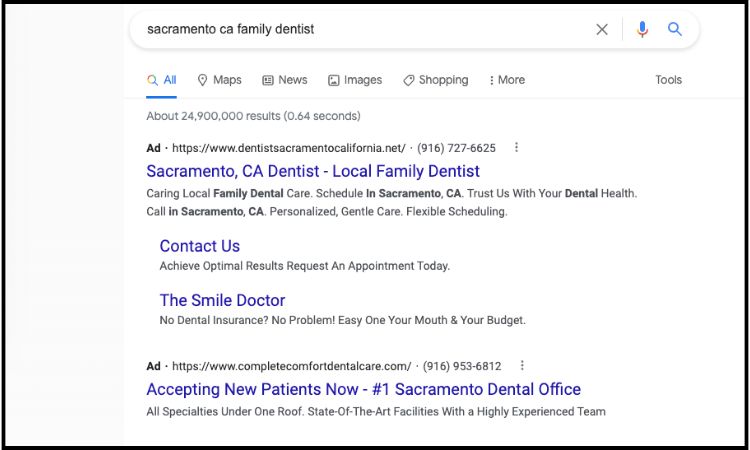750x450 pixels.
Task: Open three-dot menu for completecomfortdentalcare ad
Action: 522,366
